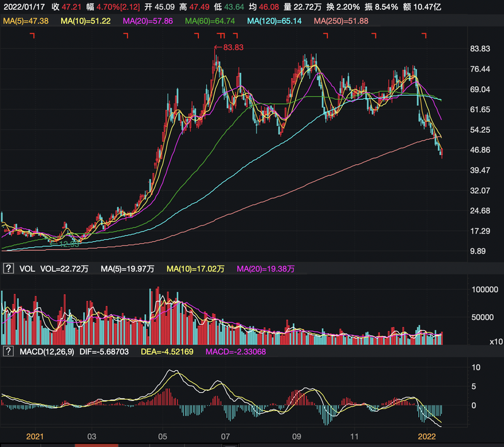Open the VOL indicator name selector
This screenshot has width=504, height=447.
[x=27, y=269]
